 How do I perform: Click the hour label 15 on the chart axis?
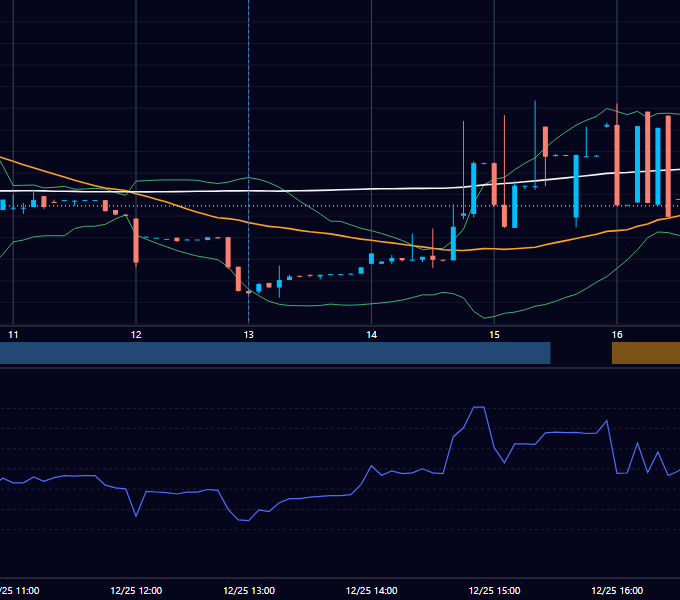[x=494, y=335]
